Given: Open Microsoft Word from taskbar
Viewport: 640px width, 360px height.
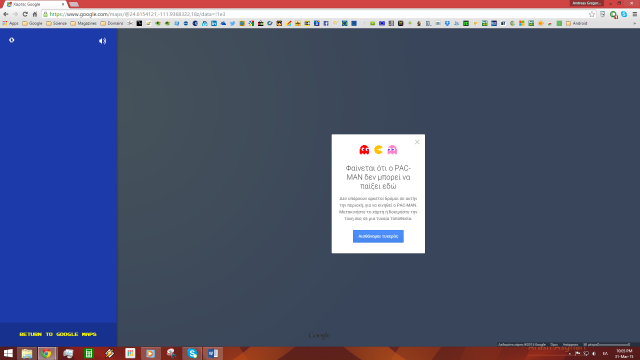Looking at the screenshot, I should pos(213,353).
